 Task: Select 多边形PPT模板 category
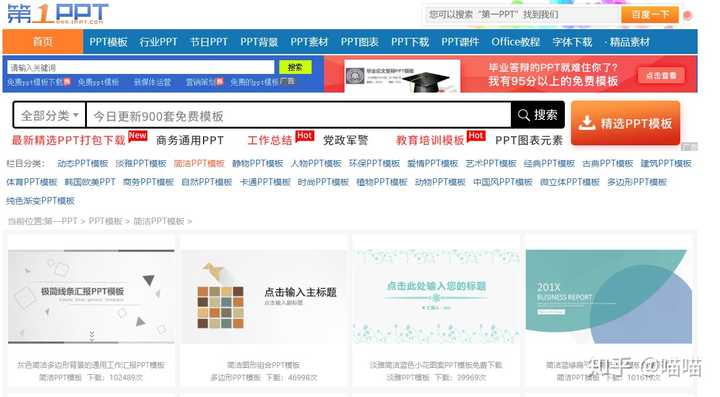click(x=637, y=182)
